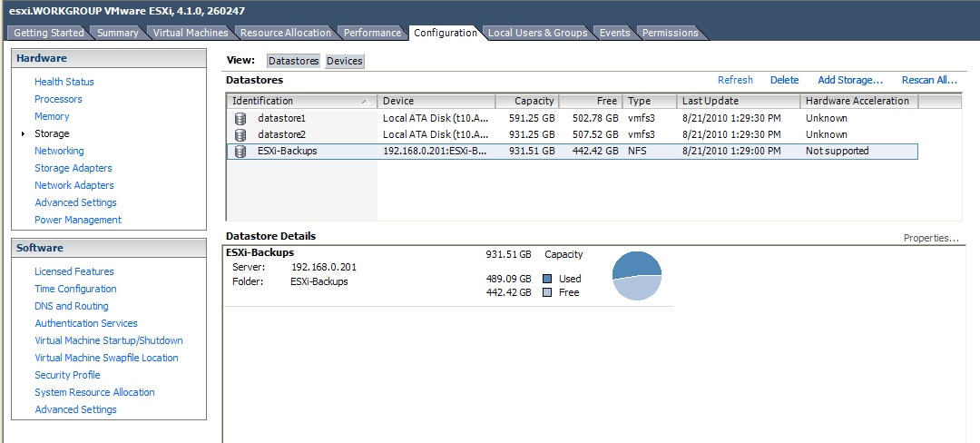Open Software Advanced Settings
Image resolution: width=980 pixels, height=443 pixels.
75,410
